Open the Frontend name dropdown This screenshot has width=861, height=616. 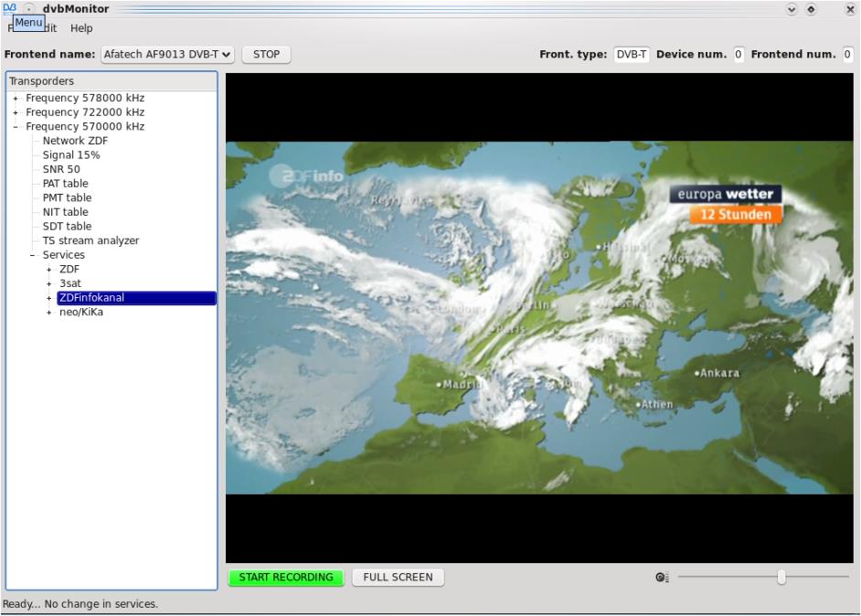pyautogui.click(x=167, y=54)
